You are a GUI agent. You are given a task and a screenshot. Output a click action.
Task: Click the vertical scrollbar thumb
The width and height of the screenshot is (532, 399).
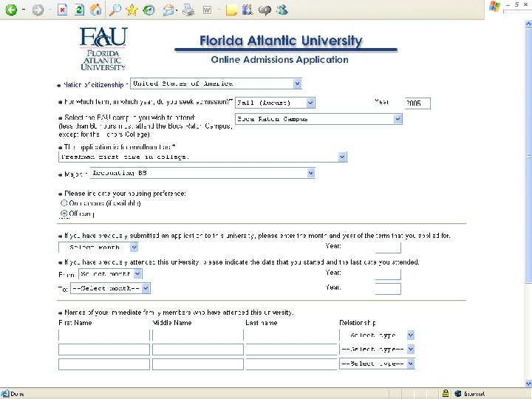click(528, 155)
